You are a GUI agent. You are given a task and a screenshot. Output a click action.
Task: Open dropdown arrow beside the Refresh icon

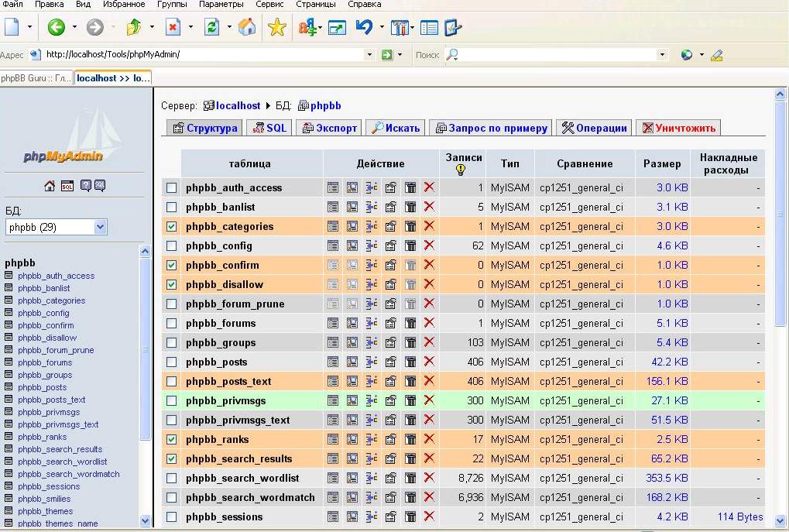[229, 27]
